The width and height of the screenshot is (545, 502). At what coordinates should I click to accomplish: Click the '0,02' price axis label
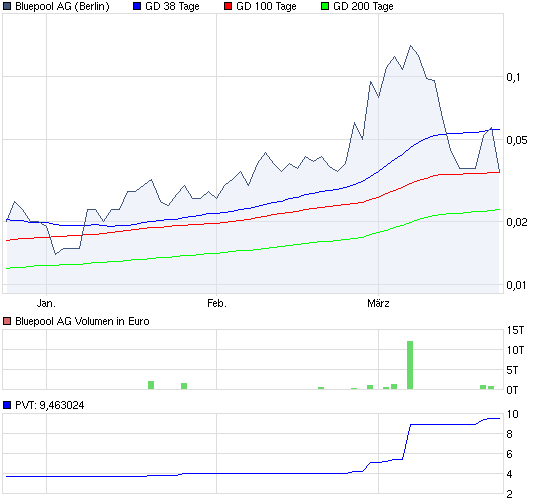click(x=516, y=222)
